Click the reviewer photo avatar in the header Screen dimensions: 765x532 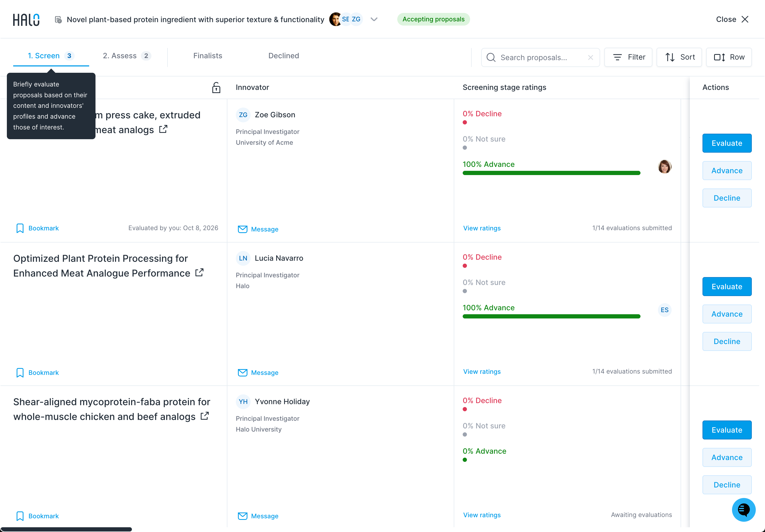[x=335, y=19]
